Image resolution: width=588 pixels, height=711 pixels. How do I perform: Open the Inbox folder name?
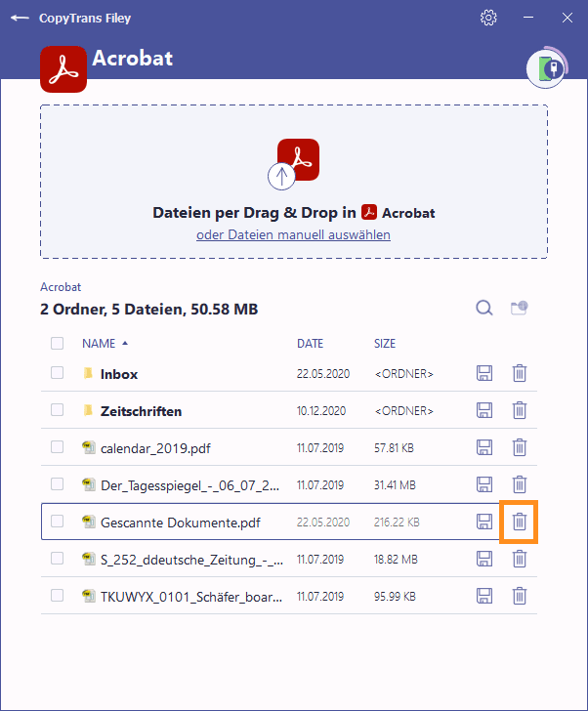coord(119,374)
